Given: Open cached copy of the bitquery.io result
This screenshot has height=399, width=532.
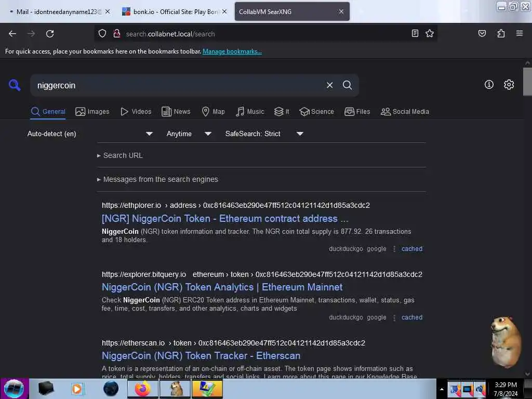Looking at the screenshot, I should (x=412, y=317).
